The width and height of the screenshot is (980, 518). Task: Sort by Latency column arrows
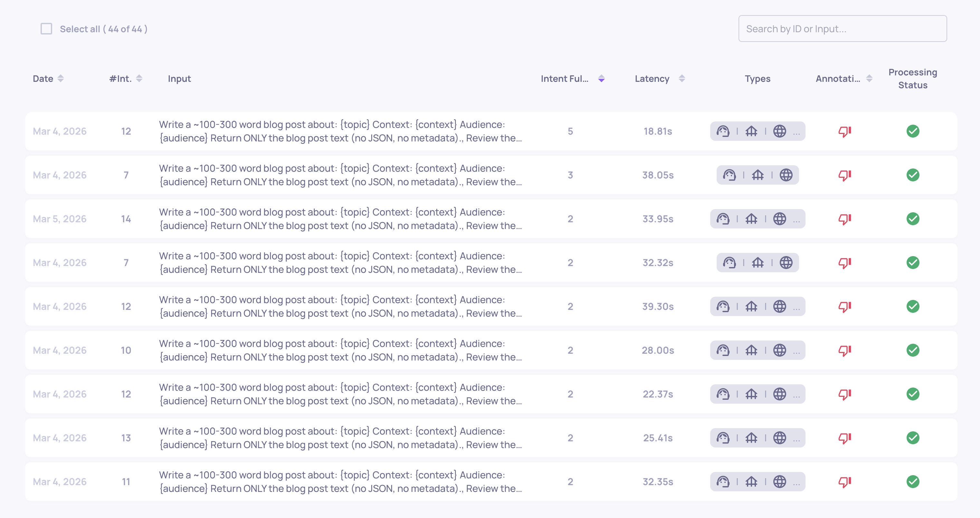coord(682,79)
